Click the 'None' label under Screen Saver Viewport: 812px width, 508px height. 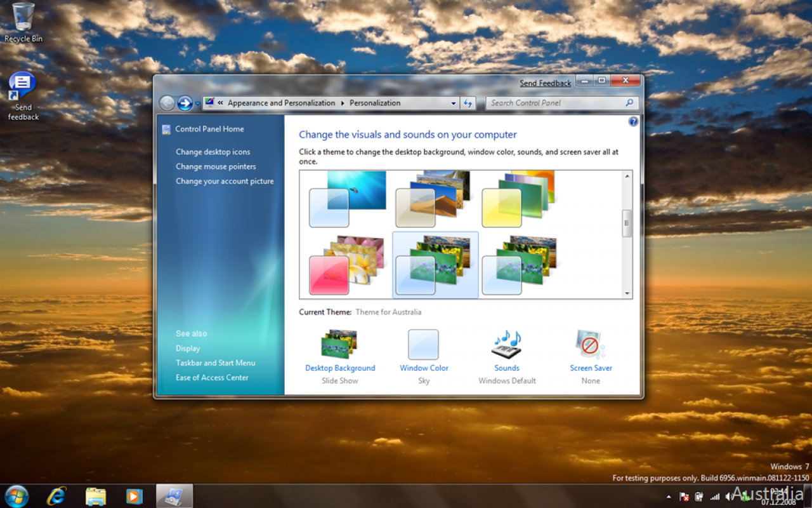pos(591,380)
